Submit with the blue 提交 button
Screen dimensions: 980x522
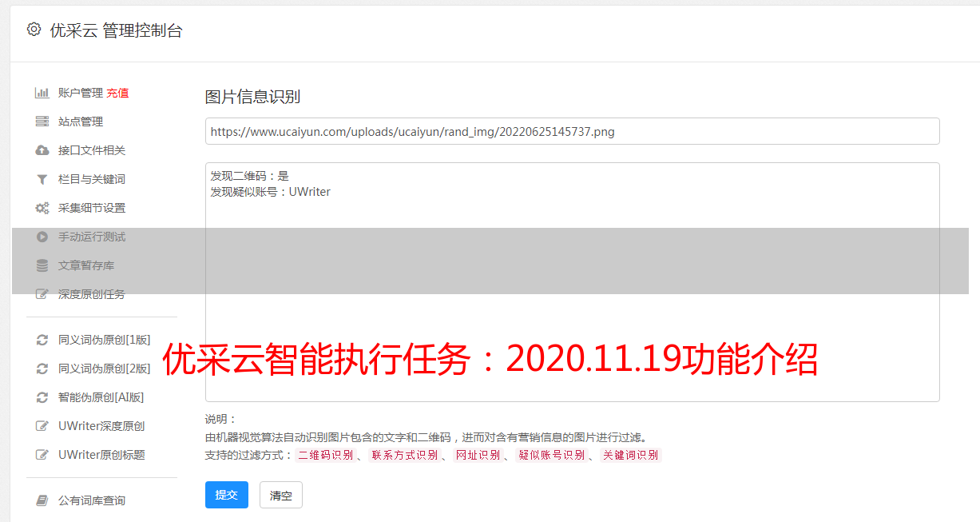[x=227, y=495]
